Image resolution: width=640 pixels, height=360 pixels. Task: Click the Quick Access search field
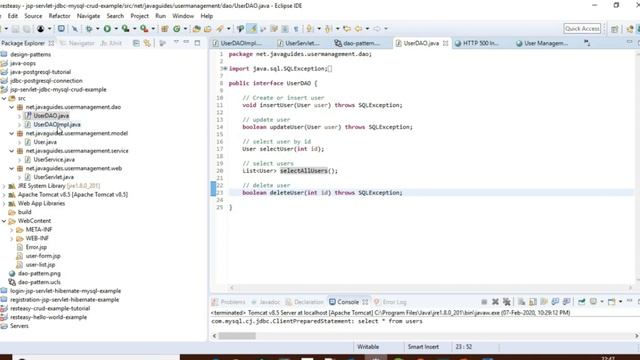tap(582, 29)
